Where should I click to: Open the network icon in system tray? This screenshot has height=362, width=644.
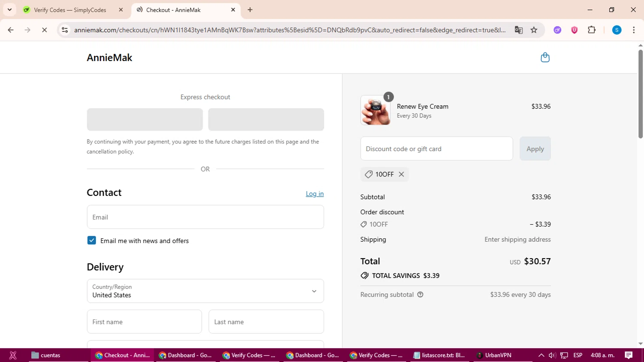pos(564,355)
